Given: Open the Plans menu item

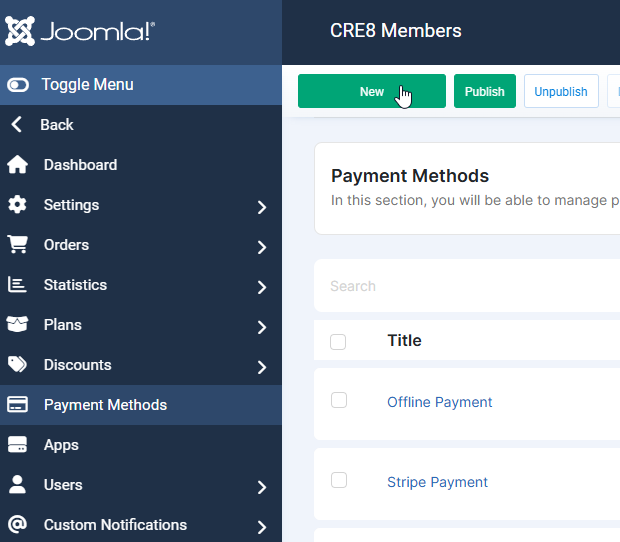Looking at the screenshot, I should (x=141, y=325).
